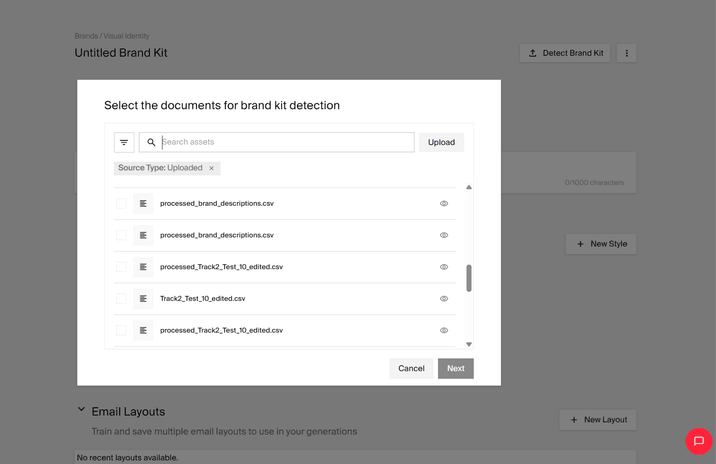Go to Brands in the breadcrumb
The height and width of the screenshot is (464, 716).
[x=86, y=36]
